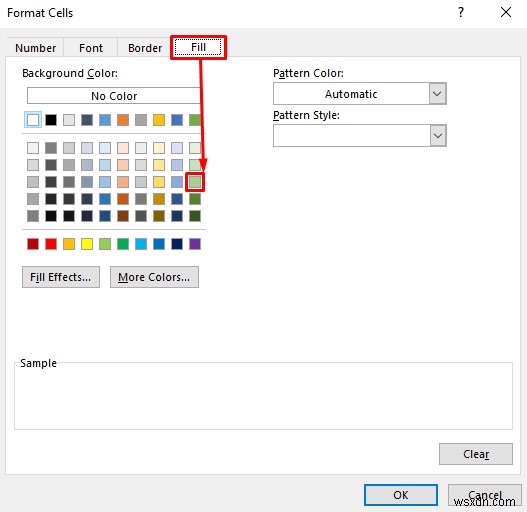Open the Automatic pattern color combo box

(360, 93)
